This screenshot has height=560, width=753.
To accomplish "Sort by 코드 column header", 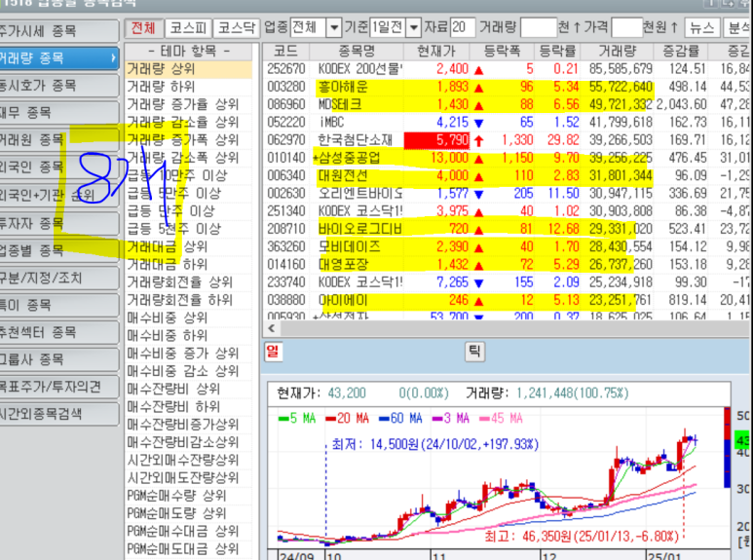I will pos(286,51).
